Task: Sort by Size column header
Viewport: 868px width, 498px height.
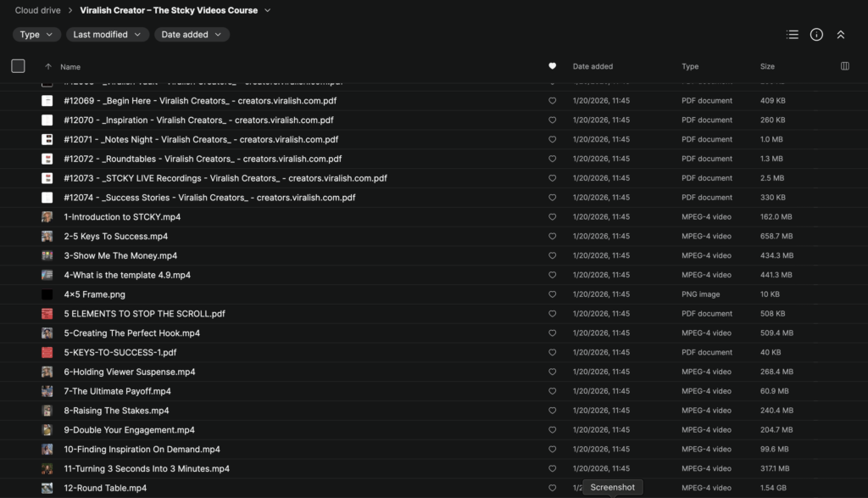Action: pyautogui.click(x=767, y=66)
